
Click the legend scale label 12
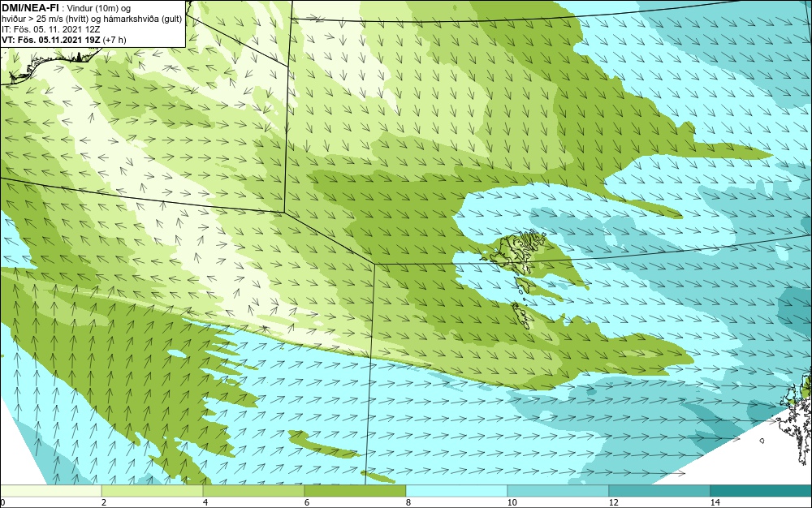[x=613, y=502]
